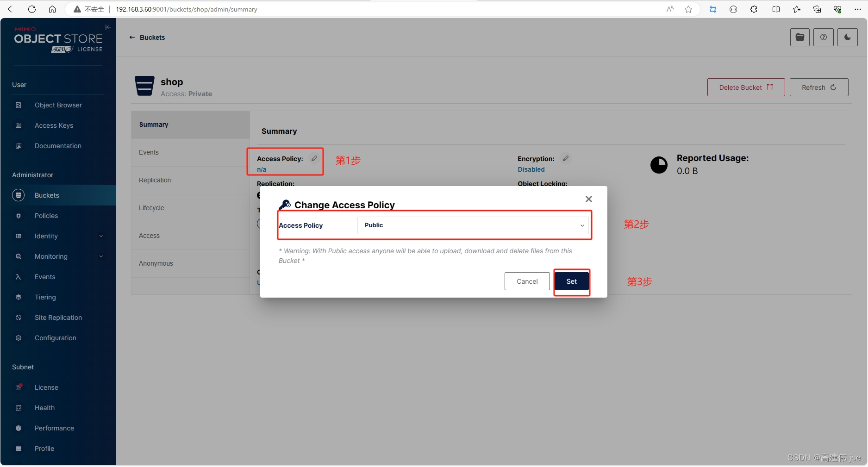Click the address bar URL
Screen dimensions: 868x467
pyautogui.click(x=186, y=9)
